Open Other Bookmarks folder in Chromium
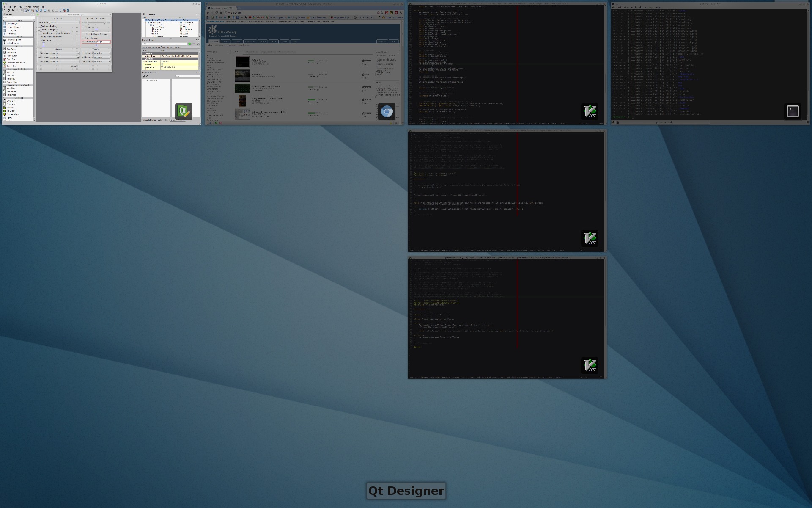812x508 pixels. 393,17
